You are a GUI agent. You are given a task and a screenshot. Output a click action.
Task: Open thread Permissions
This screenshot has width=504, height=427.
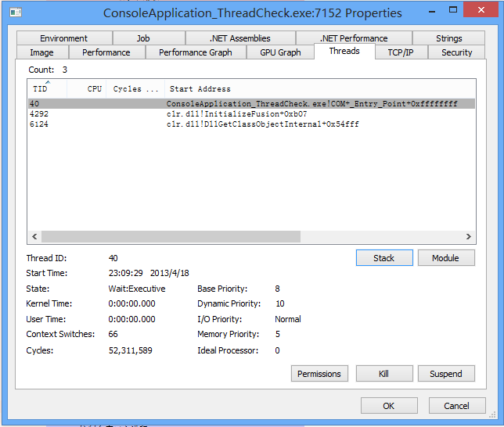click(319, 374)
